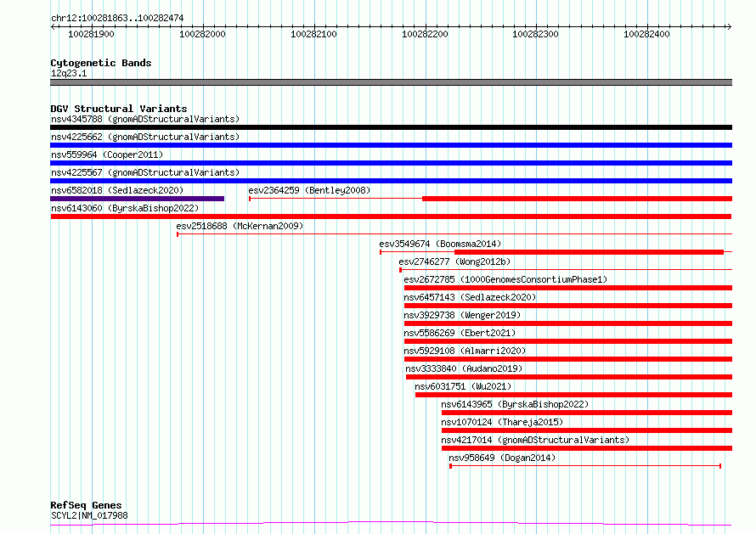Click the nsv559964 (Cooper2011) label

[x=107, y=155]
